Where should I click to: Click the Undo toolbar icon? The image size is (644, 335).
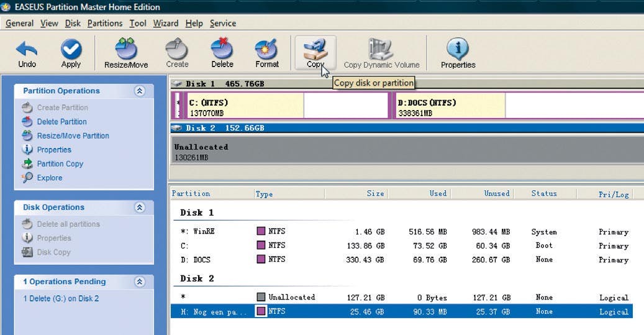(27, 49)
